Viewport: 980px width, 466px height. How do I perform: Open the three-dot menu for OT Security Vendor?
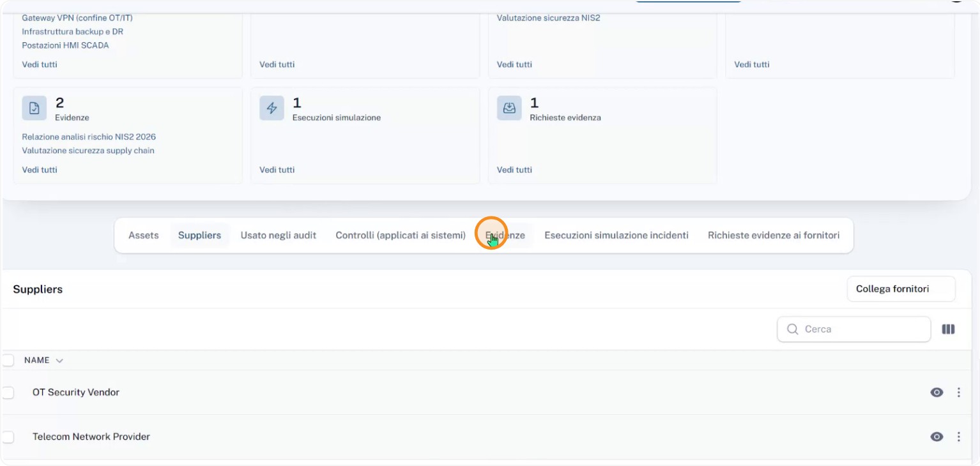point(958,393)
